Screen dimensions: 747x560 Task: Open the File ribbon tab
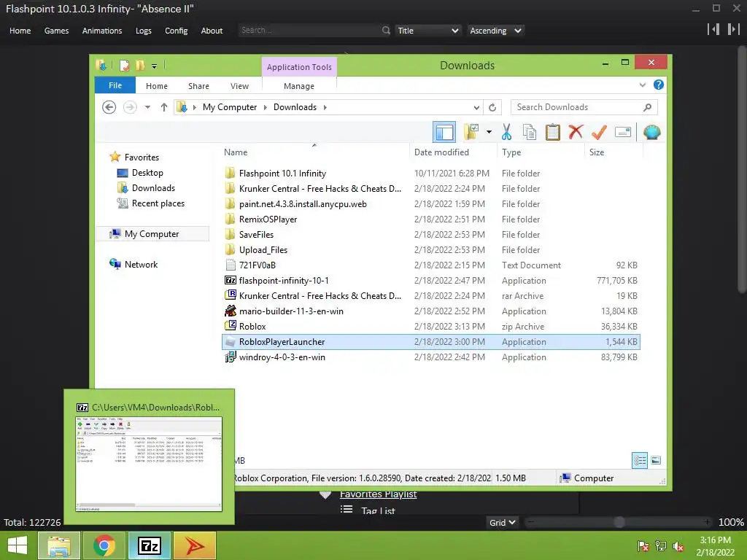[115, 85]
